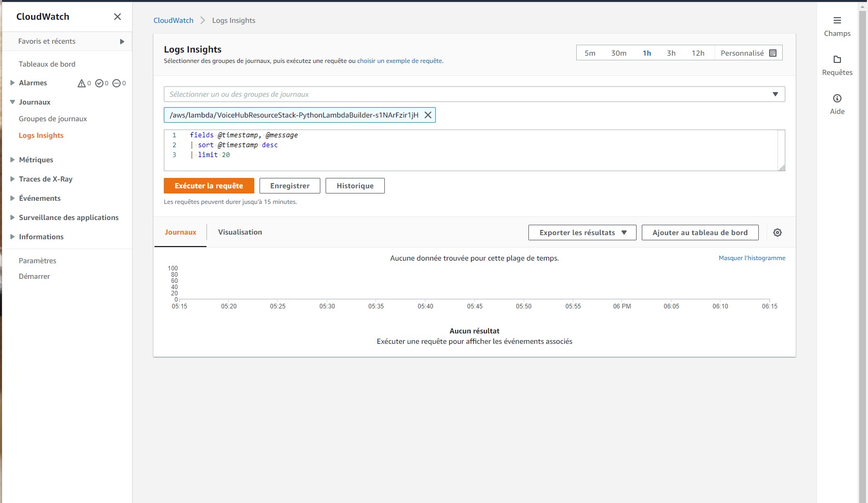868x503 pixels.
Task: Click the results settings gear icon
Action: pyautogui.click(x=777, y=233)
